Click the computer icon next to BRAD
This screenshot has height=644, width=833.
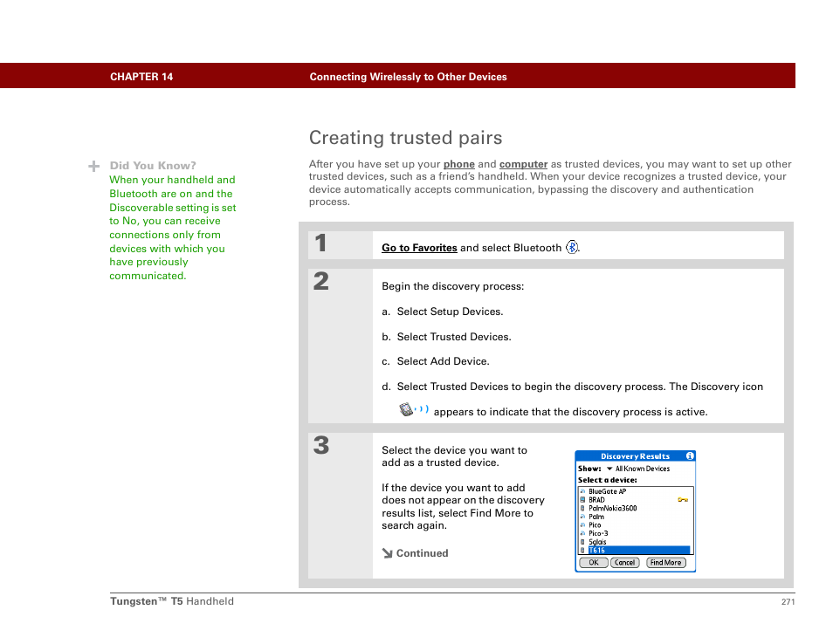582,500
